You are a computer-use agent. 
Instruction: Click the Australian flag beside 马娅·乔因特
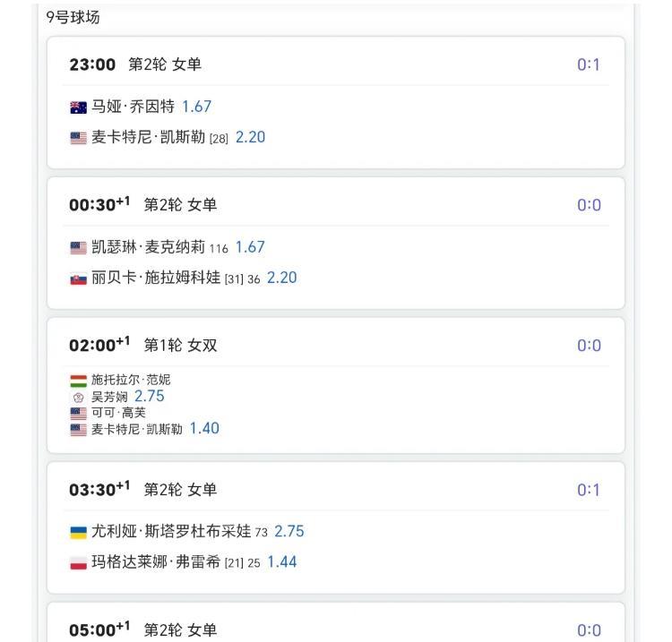coord(78,107)
